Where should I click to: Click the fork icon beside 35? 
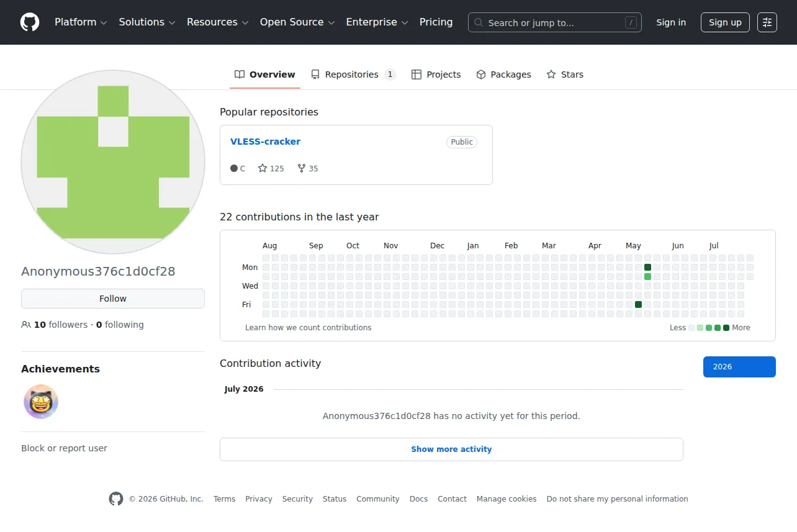pyautogui.click(x=302, y=168)
